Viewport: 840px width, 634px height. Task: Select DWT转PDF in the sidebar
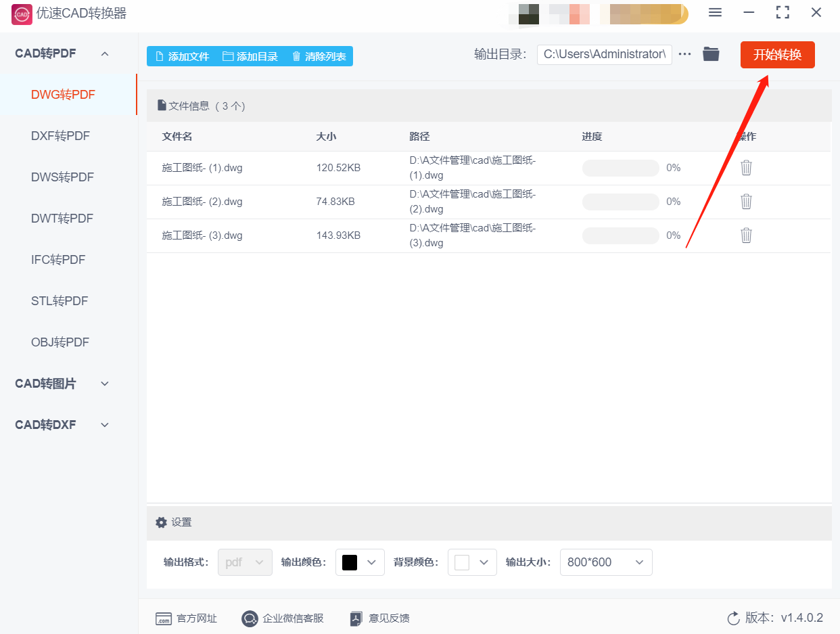click(62, 219)
